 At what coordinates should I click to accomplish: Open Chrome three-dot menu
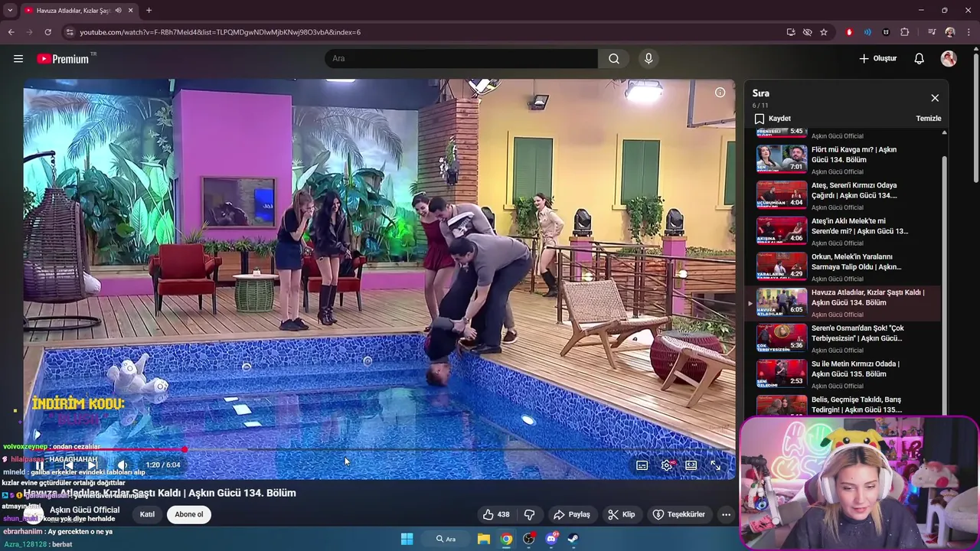pos(969,32)
